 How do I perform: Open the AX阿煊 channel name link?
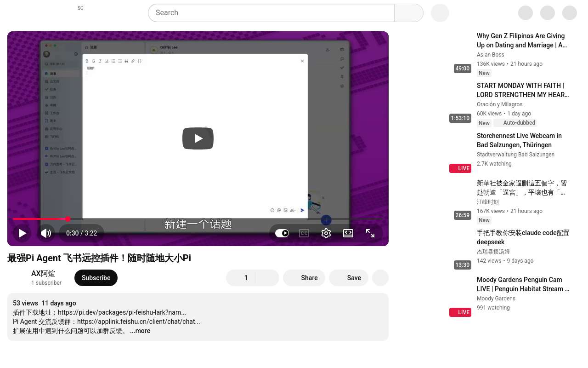click(x=43, y=274)
